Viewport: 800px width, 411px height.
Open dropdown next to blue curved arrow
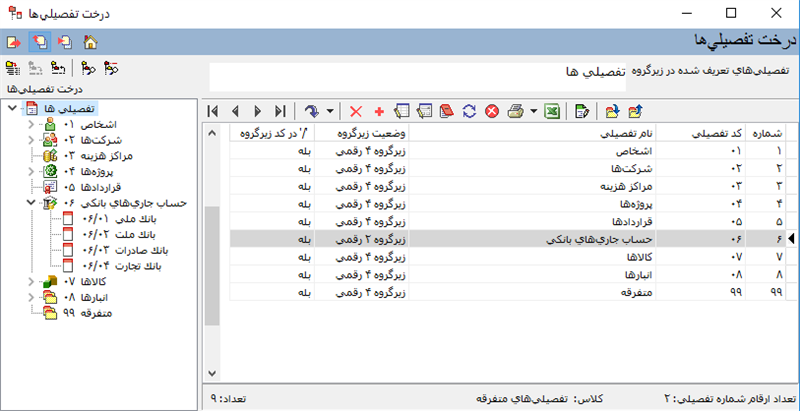tap(330, 111)
